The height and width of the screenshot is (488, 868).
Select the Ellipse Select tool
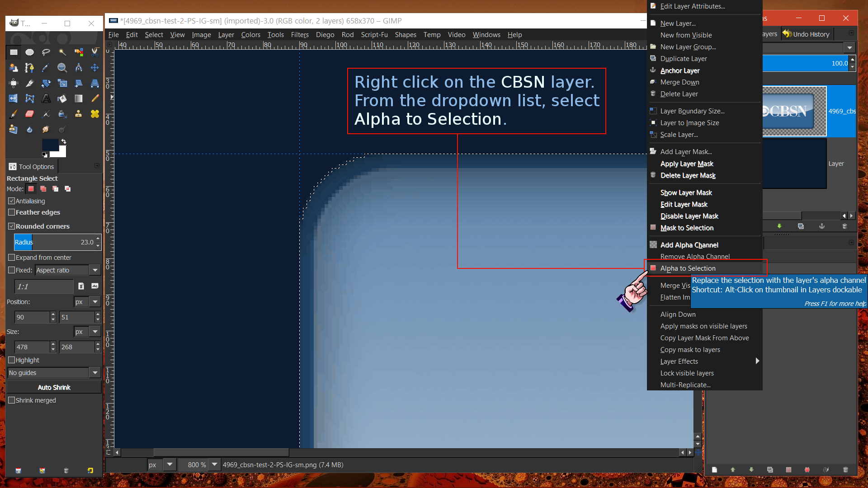(30, 52)
